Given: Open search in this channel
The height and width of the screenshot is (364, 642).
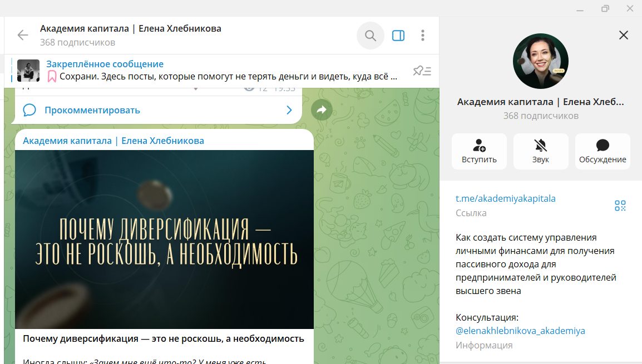Looking at the screenshot, I should pyautogui.click(x=371, y=36).
